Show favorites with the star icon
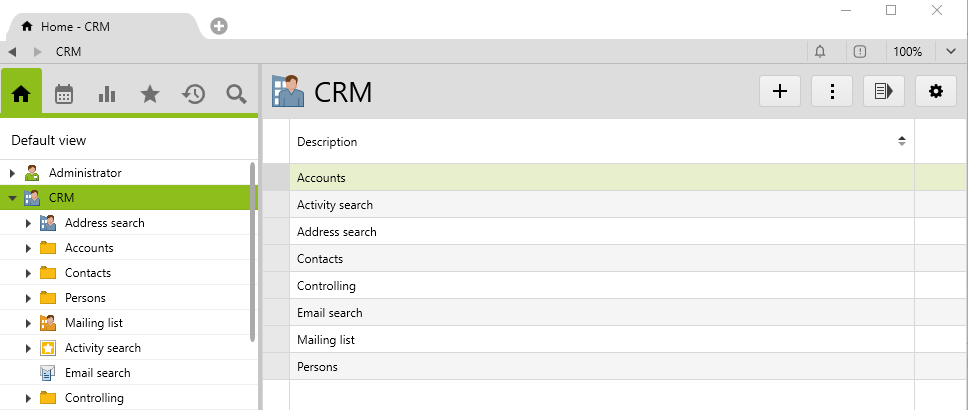The image size is (968, 410). (150, 94)
